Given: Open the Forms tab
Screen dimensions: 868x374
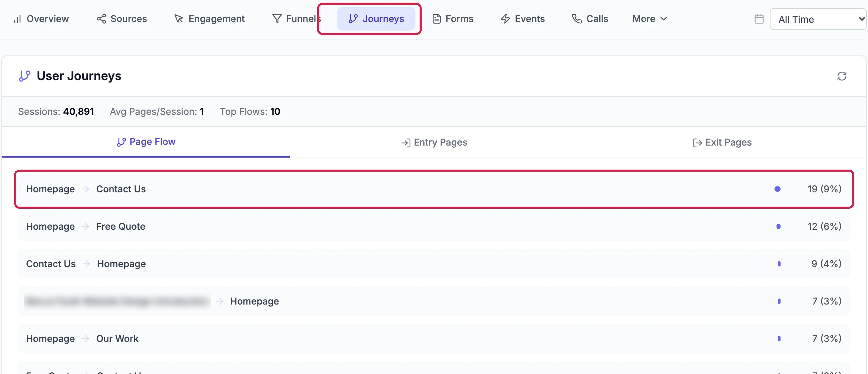Looking at the screenshot, I should tap(453, 19).
